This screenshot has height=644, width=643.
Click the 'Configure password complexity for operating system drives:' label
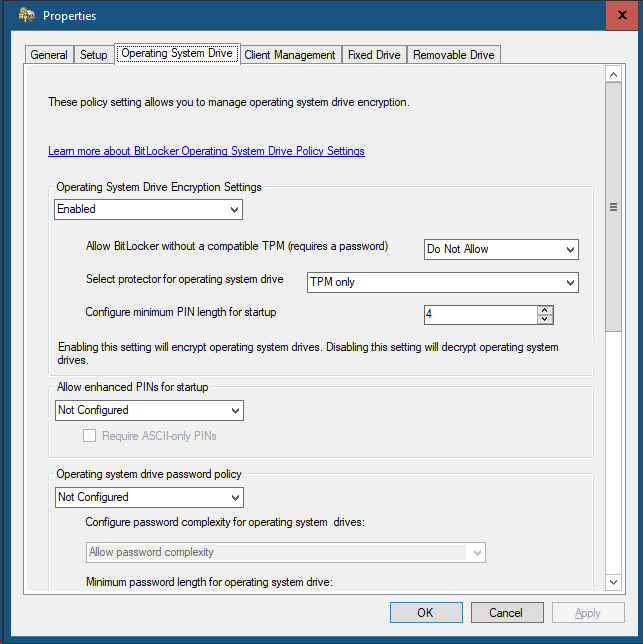click(225, 522)
